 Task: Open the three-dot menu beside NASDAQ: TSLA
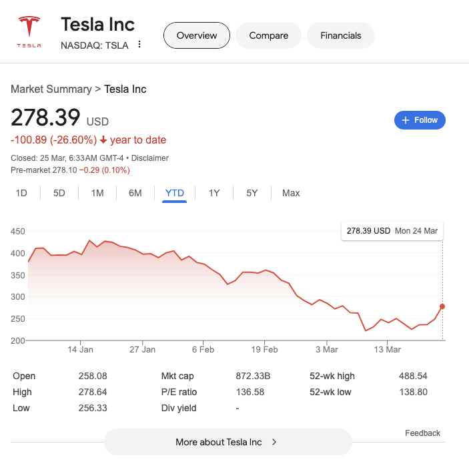pyautogui.click(x=139, y=45)
